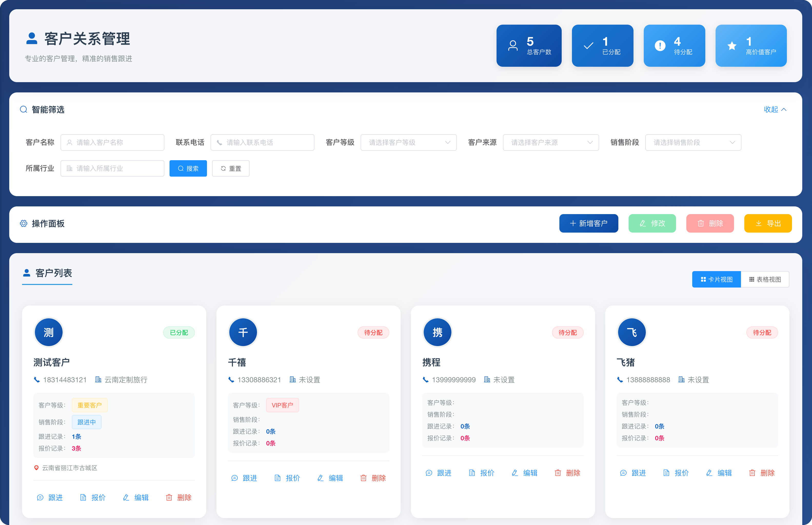Select the 卡片视图 tab
812x525 pixels.
click(716, 279)
